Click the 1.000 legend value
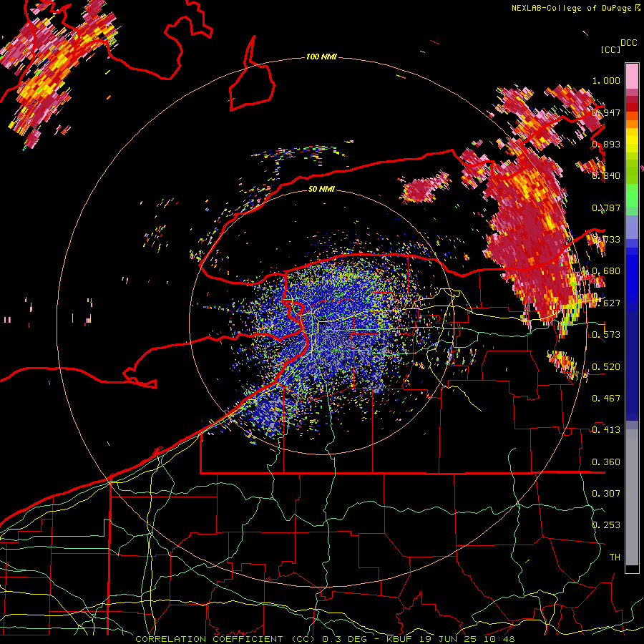 tap(606, 80)
